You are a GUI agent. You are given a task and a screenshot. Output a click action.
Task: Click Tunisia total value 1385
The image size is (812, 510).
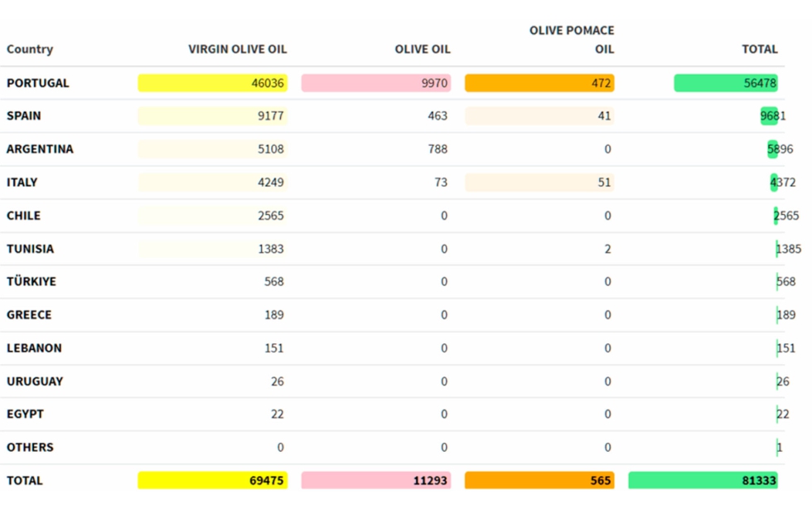(788, 249)
